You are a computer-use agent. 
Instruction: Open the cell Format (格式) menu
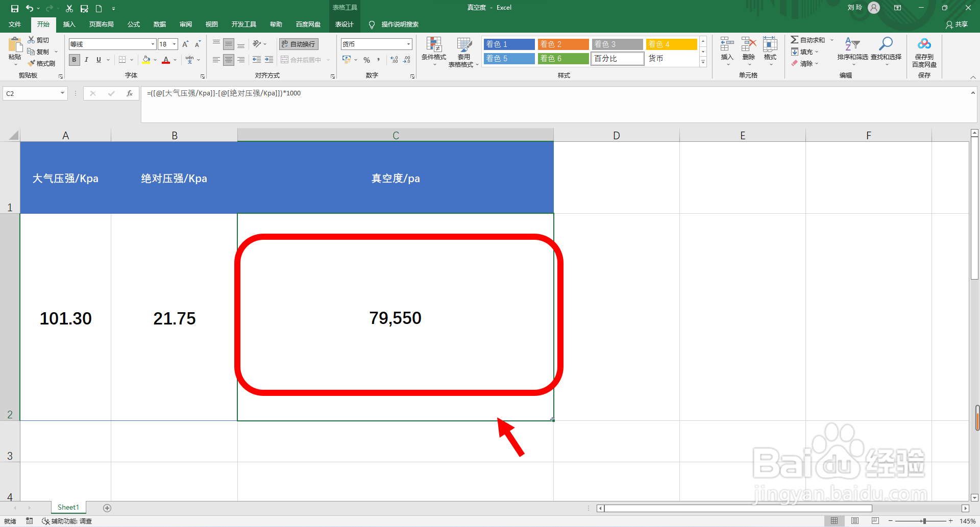click(x=770, y=51)
